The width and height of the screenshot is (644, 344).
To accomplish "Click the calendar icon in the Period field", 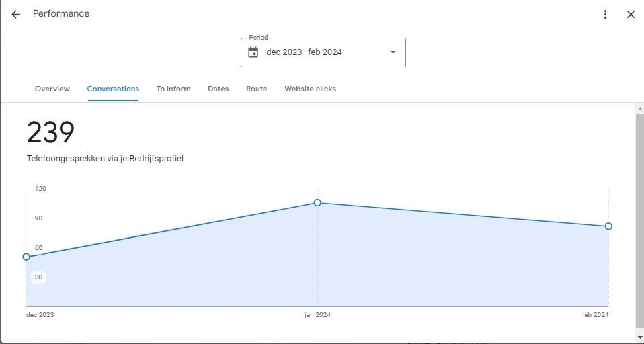I will pos(253,52).
